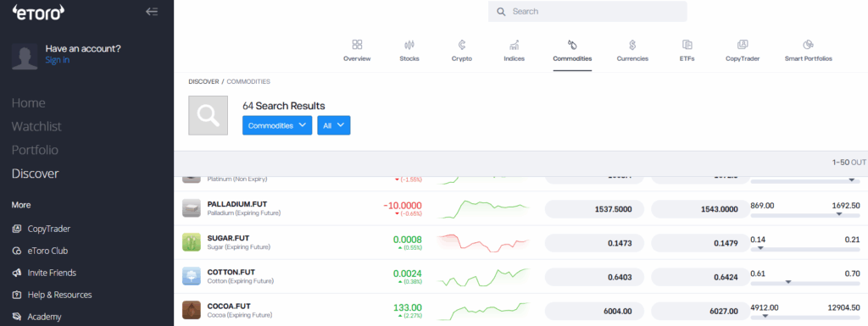Switch to the Currencies tab label
The image size is (868, 326).
632,58
